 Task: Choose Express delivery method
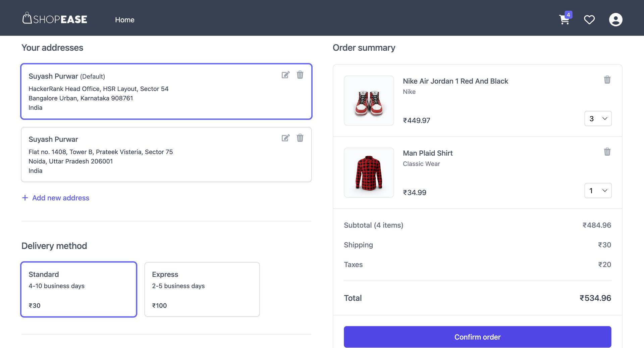pos(202,289)
